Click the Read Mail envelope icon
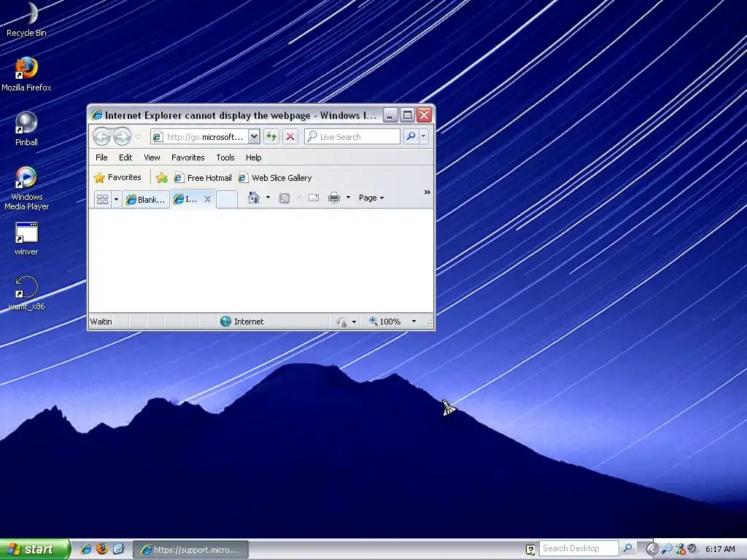The width and height of the screenshot is (747, 560). [x=314, y=198]
